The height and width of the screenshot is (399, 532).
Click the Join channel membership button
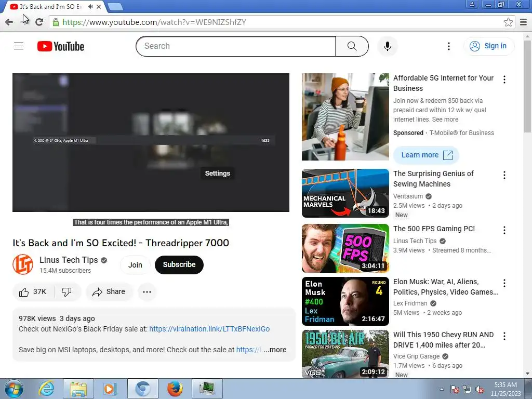pyautogui.click(x=135, y=265)
